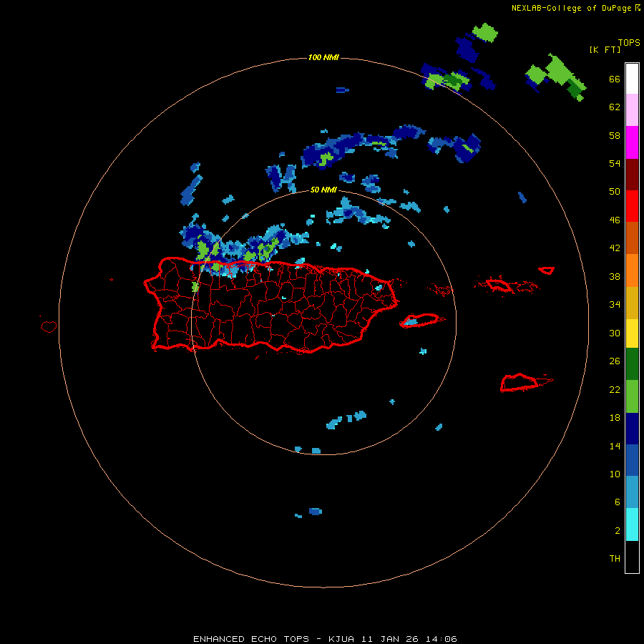This screenshot has width=644, height=644.
Task: Click the navy 22 K FT legend swatch
Action: 632,429
